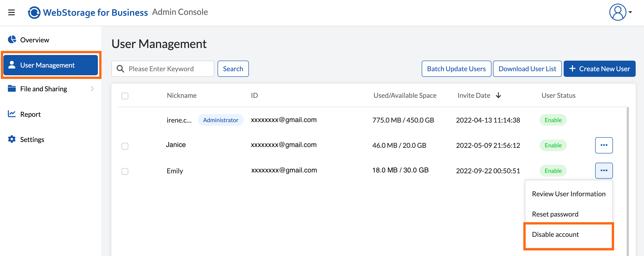The height and width of the screenshot is (256, 644).
Task: Toggle the select-all users checkbox
Action: (125, 96)
